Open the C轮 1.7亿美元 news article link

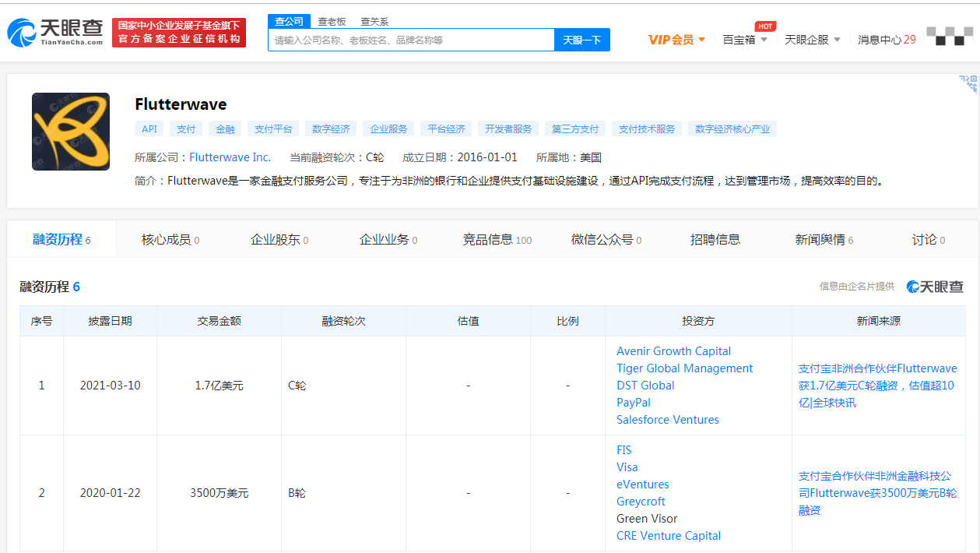pyautogui.click(x=878, y=386)
